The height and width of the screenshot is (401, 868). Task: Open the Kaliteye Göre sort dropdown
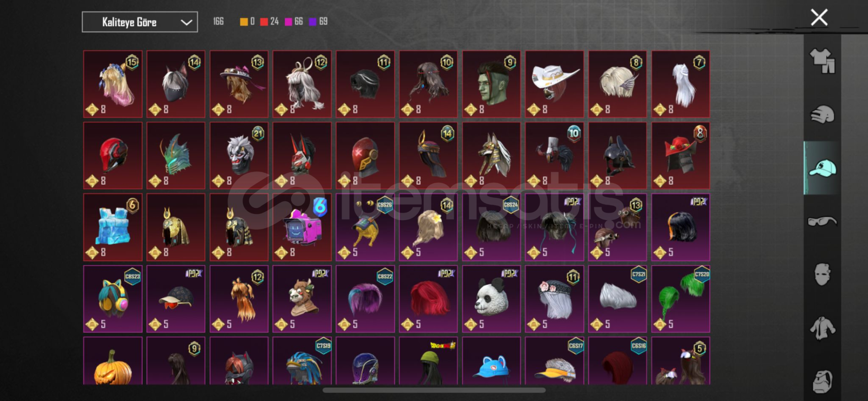pos(140,22)
